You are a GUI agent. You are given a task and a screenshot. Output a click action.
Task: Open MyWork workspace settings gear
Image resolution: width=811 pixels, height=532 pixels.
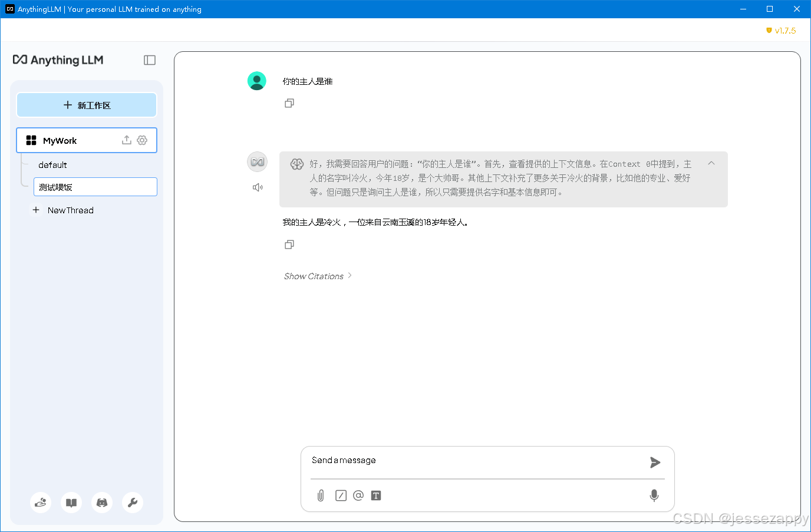tap(142, 140)
